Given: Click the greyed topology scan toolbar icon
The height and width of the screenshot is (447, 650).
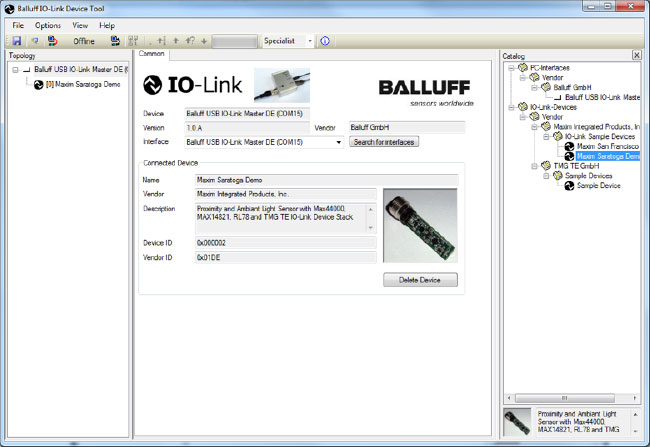Looking at the screenshot, I should coord(133,41).
